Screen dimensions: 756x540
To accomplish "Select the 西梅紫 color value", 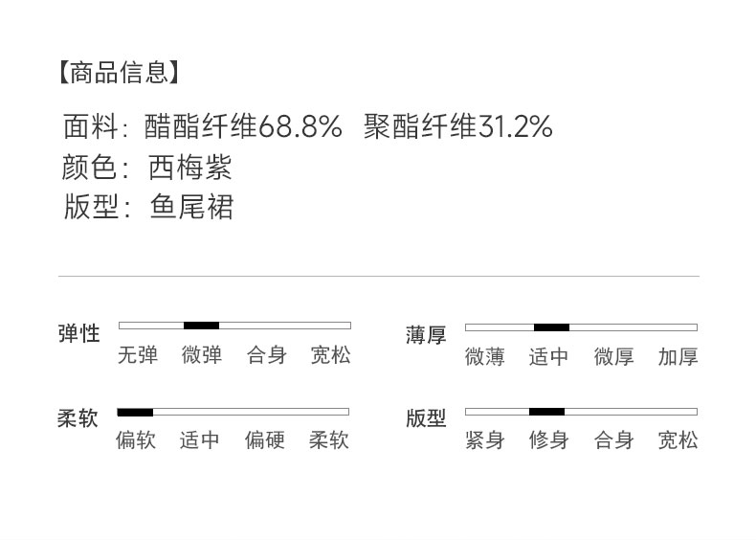I will 190,168.
